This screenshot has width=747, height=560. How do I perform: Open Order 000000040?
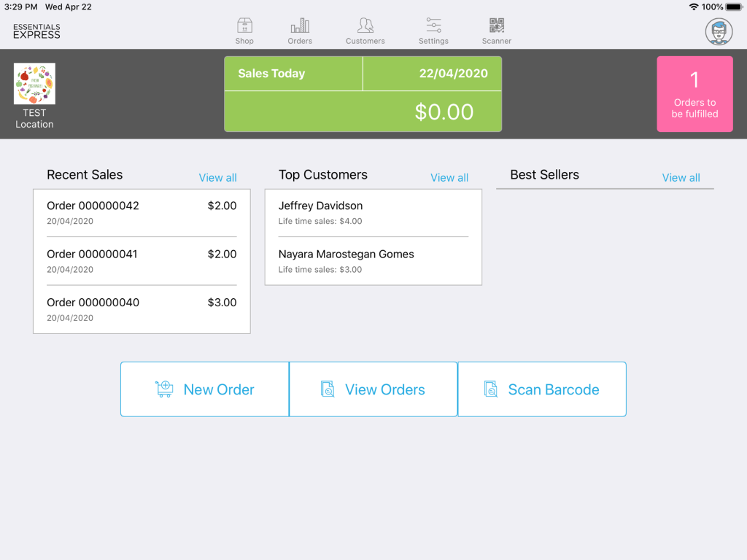point(142,309)
